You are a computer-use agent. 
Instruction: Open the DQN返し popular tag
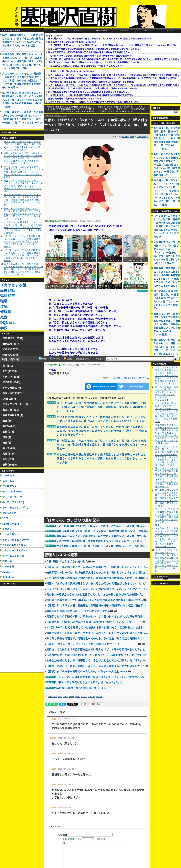pyautogui.click(x=8, y=322)
